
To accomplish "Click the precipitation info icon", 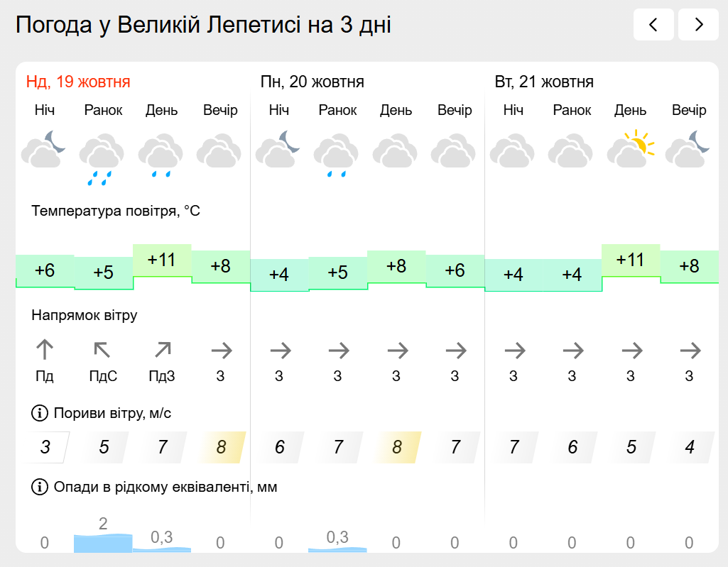I will pyautogui.click(x=38, y=487).
